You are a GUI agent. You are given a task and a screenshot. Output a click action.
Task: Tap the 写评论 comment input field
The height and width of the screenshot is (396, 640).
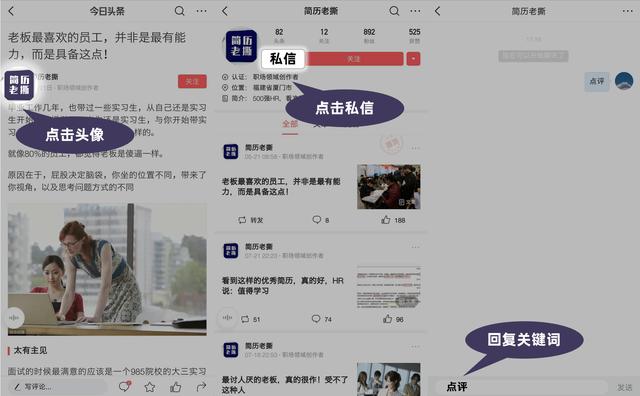coord(57,387)
